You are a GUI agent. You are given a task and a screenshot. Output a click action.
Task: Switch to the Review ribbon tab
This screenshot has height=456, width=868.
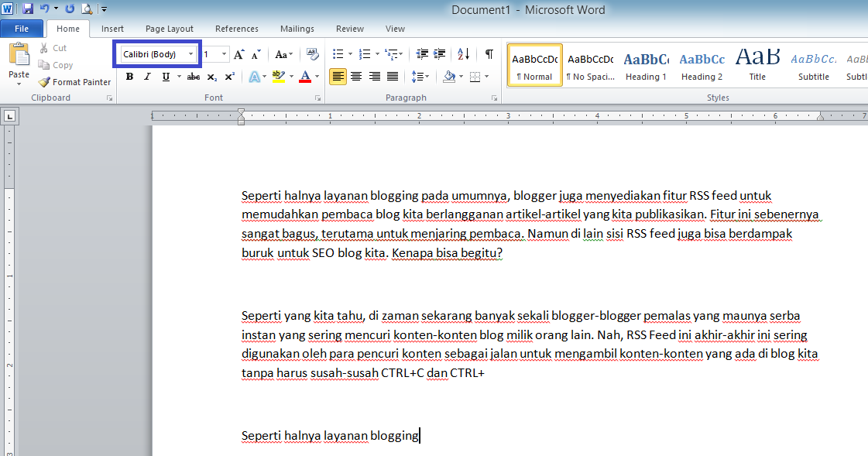point(349,28)
